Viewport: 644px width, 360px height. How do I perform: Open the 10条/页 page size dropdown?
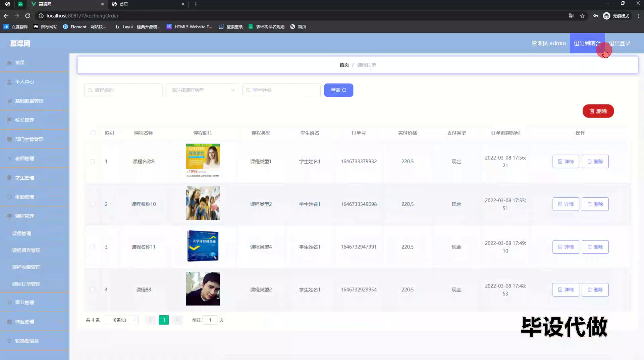122,320
